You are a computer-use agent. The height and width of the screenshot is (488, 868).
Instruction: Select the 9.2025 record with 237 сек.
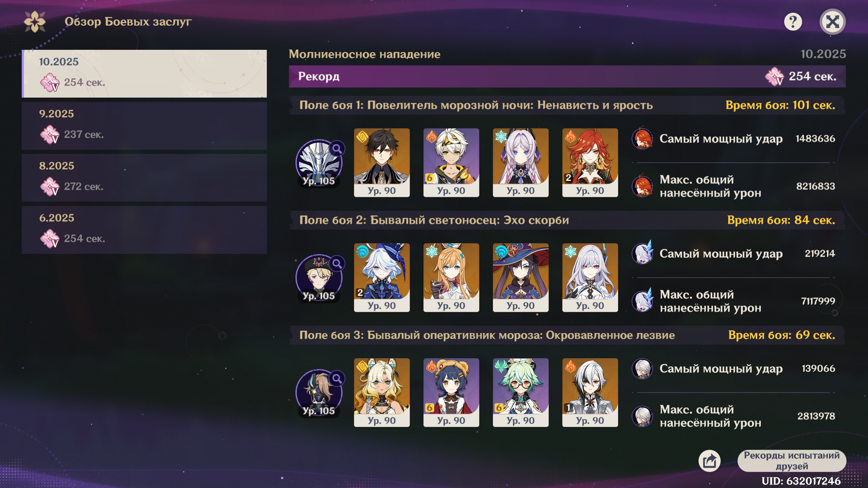tap(144, 126)
